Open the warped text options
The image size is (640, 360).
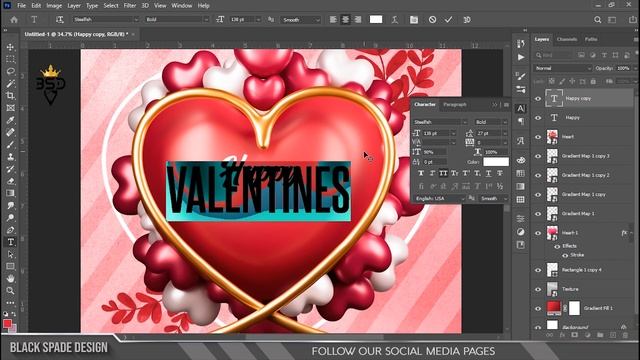pyautogui.click(x=395, y=20)
